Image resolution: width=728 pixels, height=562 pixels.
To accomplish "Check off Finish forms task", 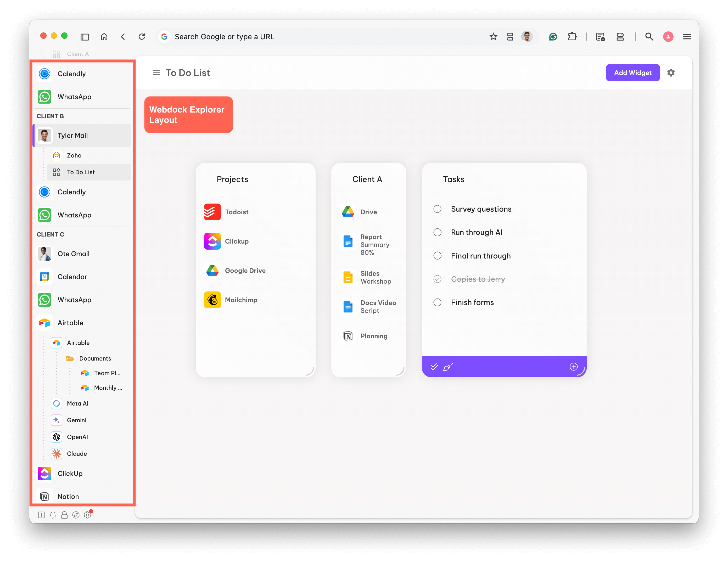I will coord(437,302).
